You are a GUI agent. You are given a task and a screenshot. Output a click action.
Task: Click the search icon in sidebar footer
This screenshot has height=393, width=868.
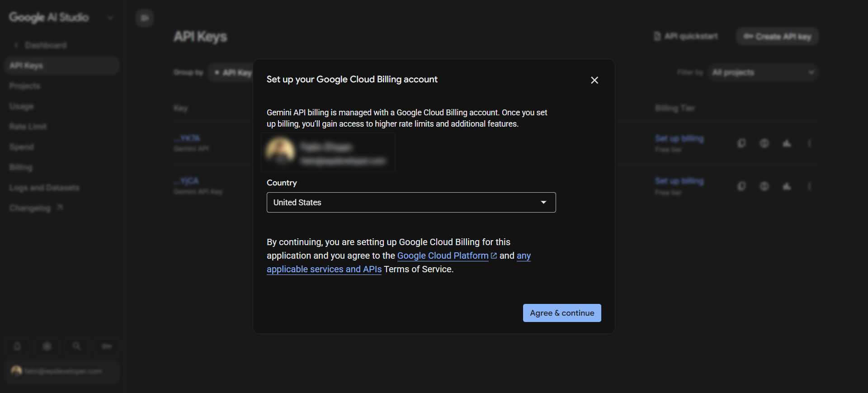coord(77,346)
